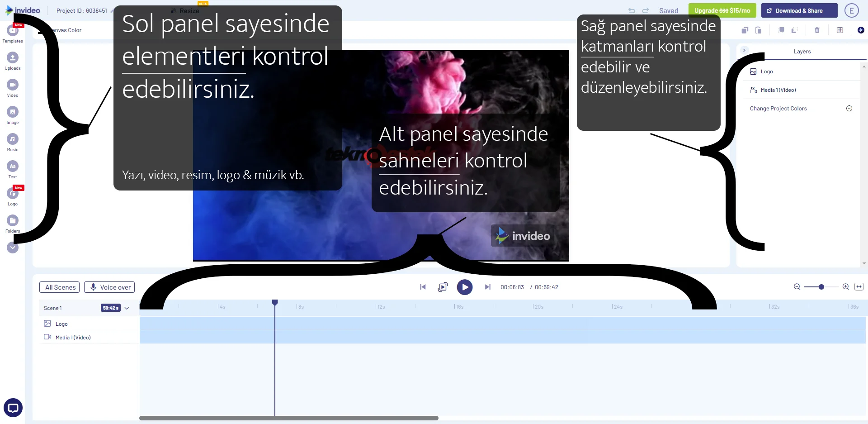The image size is (868, 424).
Task: Fit the timeline to width
Action: coord(859,287)
